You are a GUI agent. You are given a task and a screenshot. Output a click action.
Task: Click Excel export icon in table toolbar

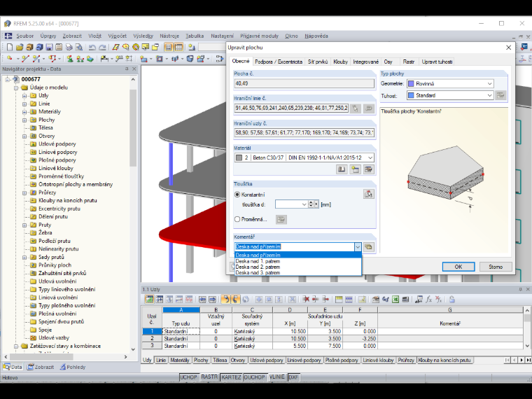395,300
